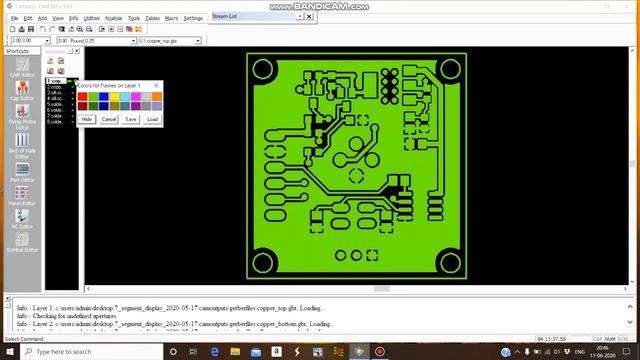Open Task View from the taskbar
The height and width of the screenshot is (360, 640).
point(193,351)
